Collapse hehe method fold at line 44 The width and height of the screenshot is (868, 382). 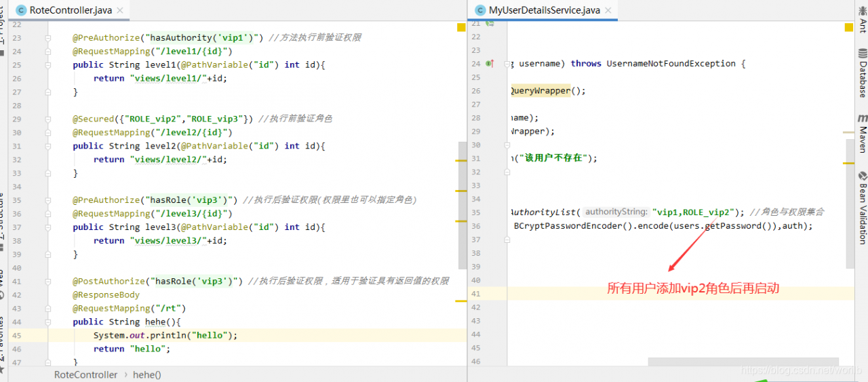[48, 322]
